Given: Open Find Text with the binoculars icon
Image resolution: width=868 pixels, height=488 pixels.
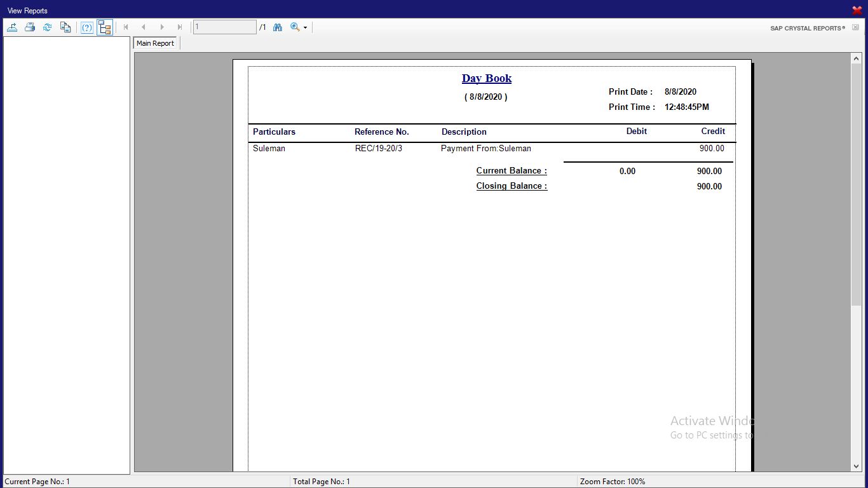Looking at the screenshot, I should coord(278,27).
